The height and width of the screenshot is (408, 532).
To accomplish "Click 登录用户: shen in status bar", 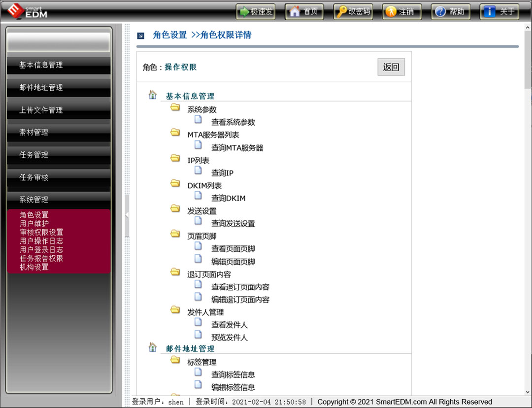I will 158,402.
